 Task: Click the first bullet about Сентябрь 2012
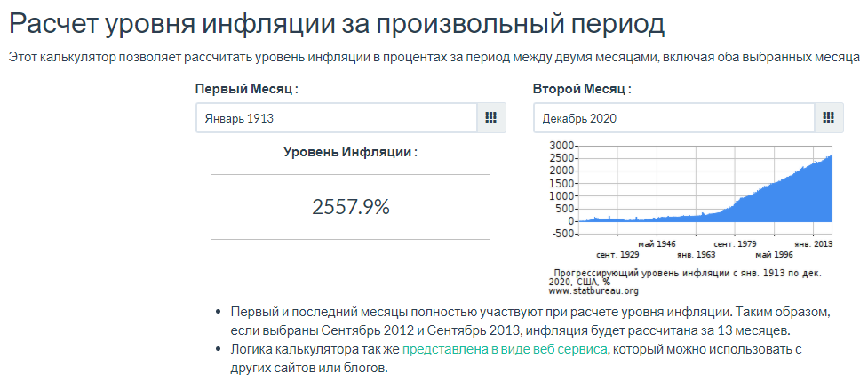[x=529, y=322]
